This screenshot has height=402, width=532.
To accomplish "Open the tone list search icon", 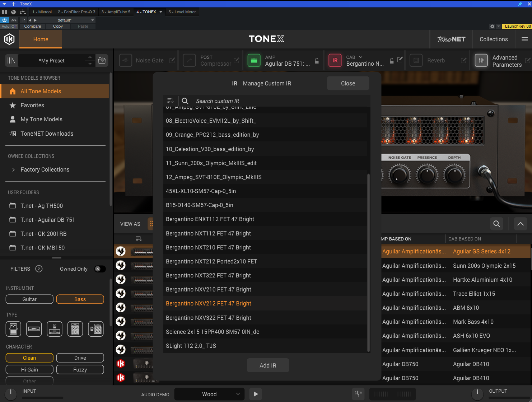I will [497, 224].
